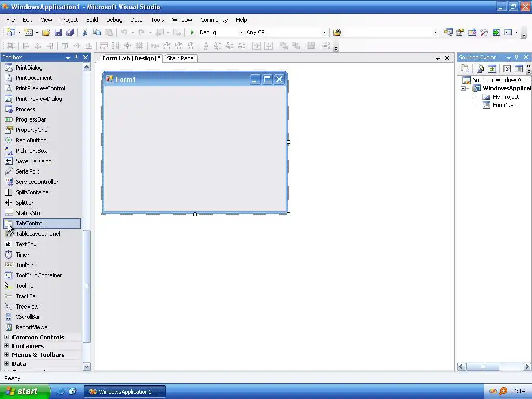Select Form1.vb in Solution Explorer
This screenshot has height=399, width=532.
[504, 105]
